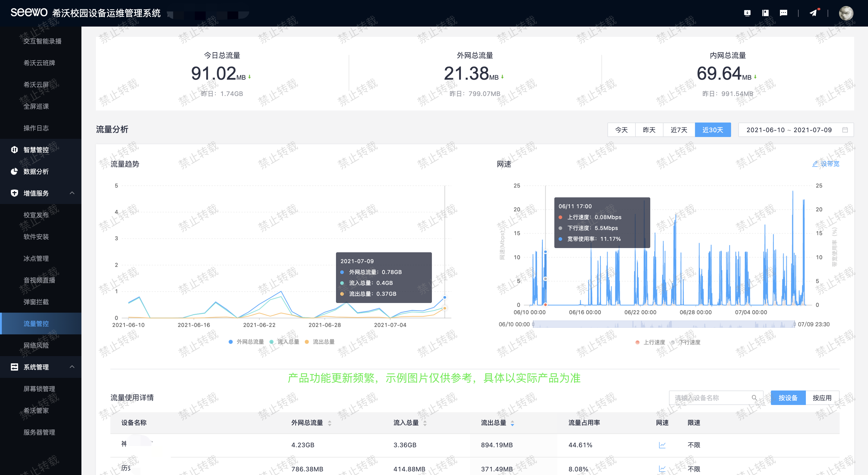Click the 系统管理 sidebar icon
Viewport: 868px width, 475px height.
[14, 367]
